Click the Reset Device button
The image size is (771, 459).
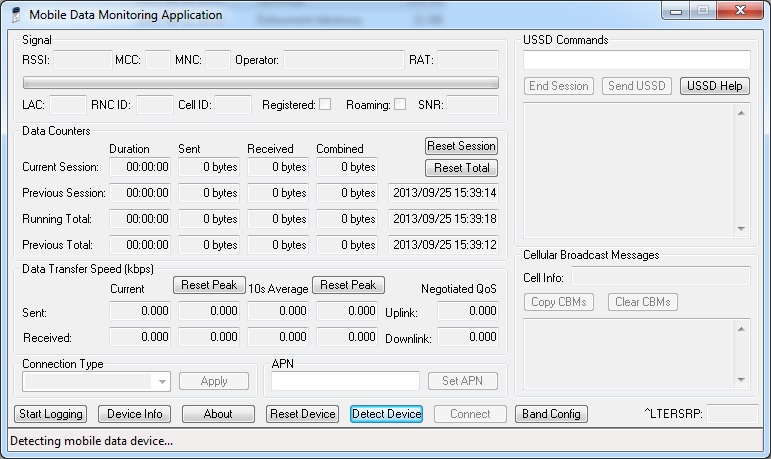(x=303, y=414)
